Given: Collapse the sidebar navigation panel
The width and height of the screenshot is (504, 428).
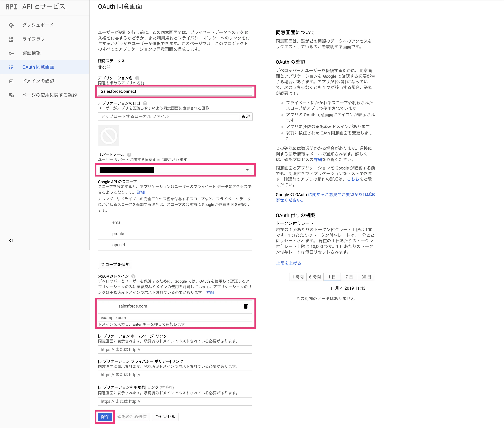Looking at the screenshot, I should click(11, 240).
